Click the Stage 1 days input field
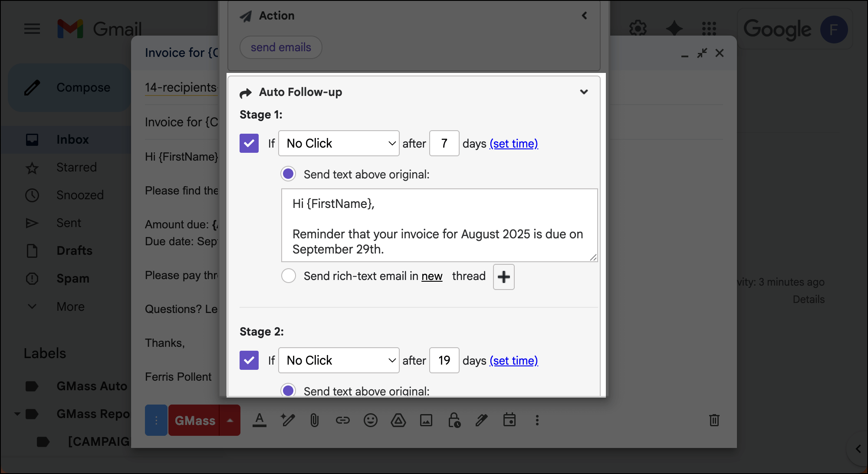This screenshot has width=868, height=474. click(444, 143)
